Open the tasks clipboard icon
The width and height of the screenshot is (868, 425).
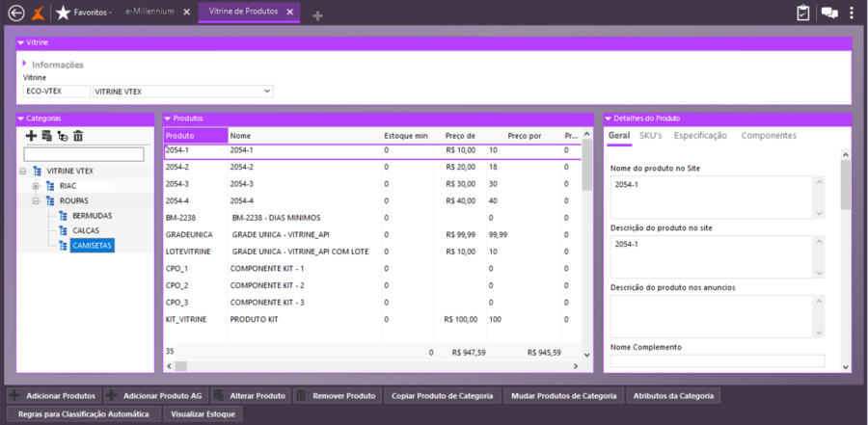point(802,13)
